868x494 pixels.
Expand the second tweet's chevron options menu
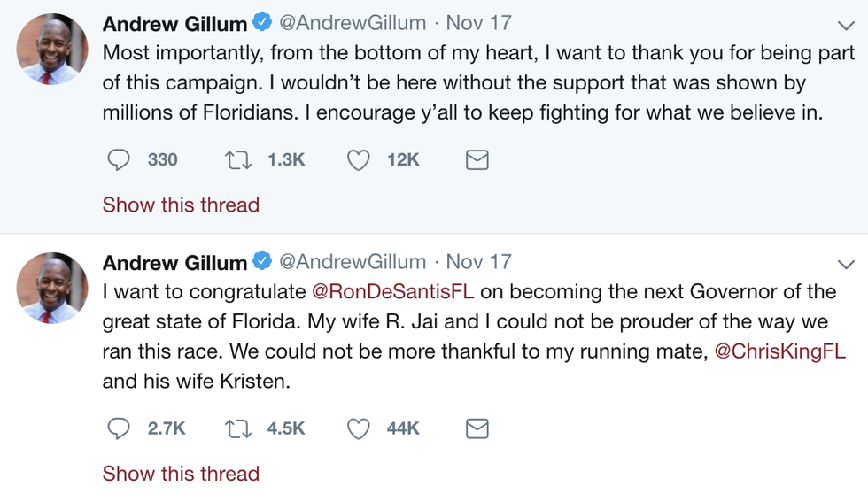846,265
